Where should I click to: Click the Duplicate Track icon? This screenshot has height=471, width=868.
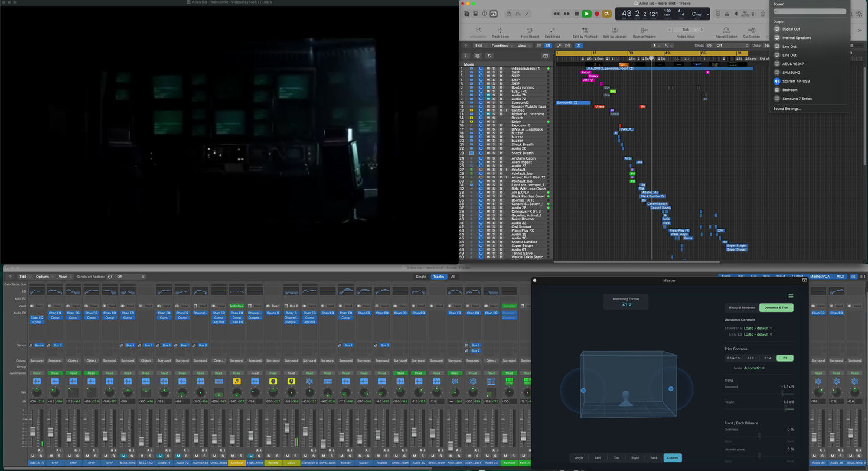tap(477, 56)
